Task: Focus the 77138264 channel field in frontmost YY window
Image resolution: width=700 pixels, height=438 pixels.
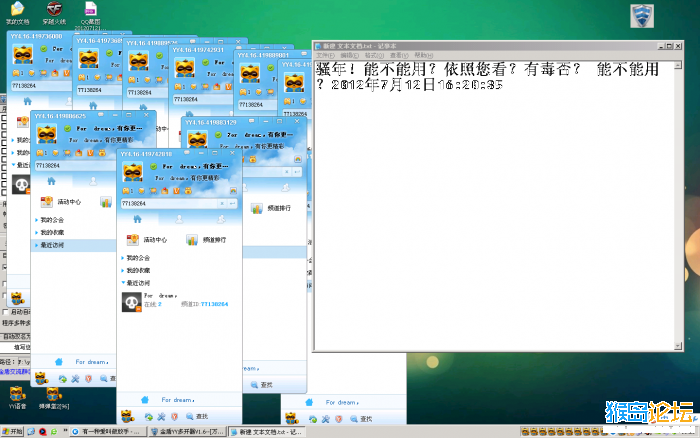Action: point(169,204)
